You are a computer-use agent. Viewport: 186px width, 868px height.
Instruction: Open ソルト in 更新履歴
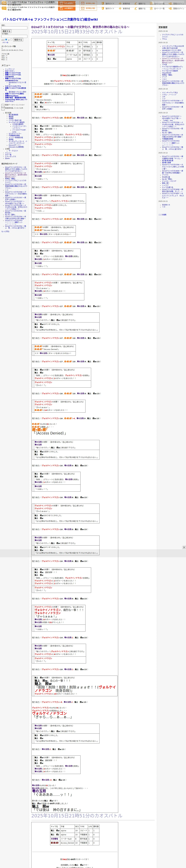[x=164, y=79]
